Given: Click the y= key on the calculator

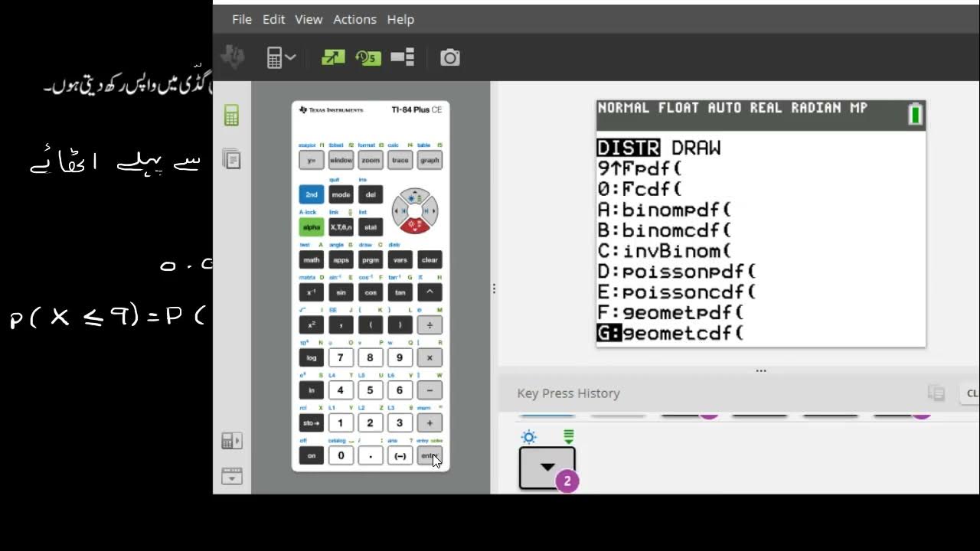Looking at the screenshot, I should [311, 161].
